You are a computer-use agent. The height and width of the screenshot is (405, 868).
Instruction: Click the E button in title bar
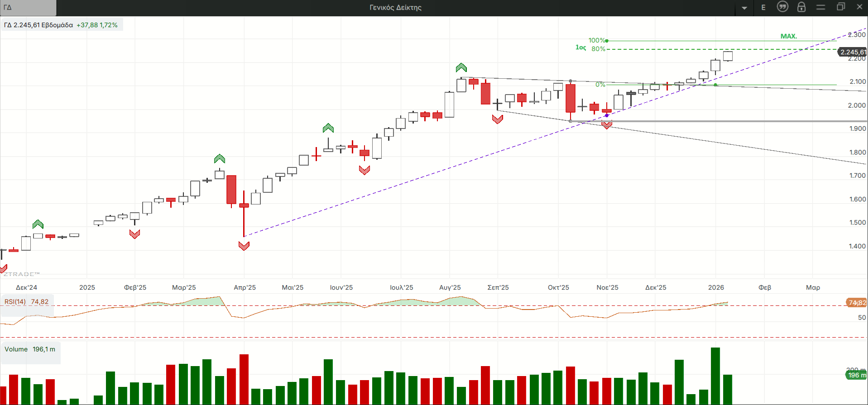(763, 7)
